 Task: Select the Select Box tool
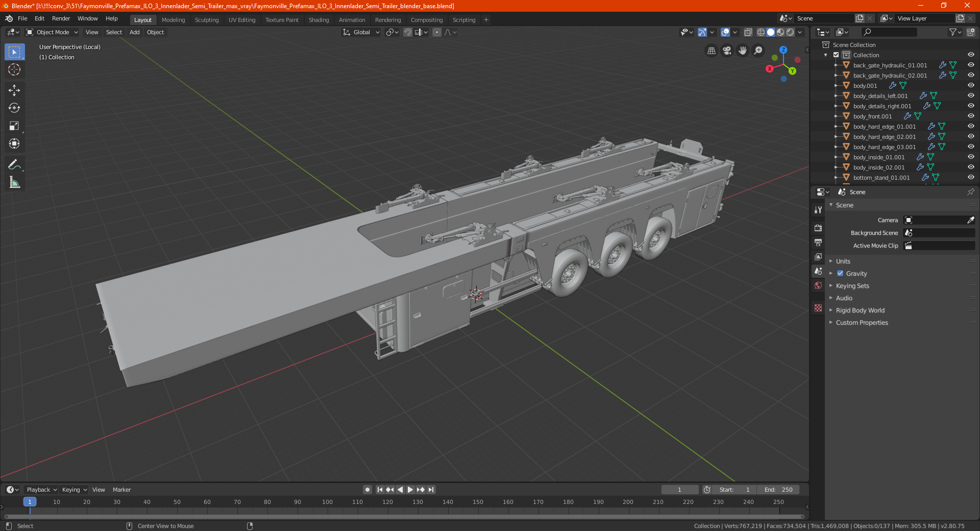tap(14, 52)
